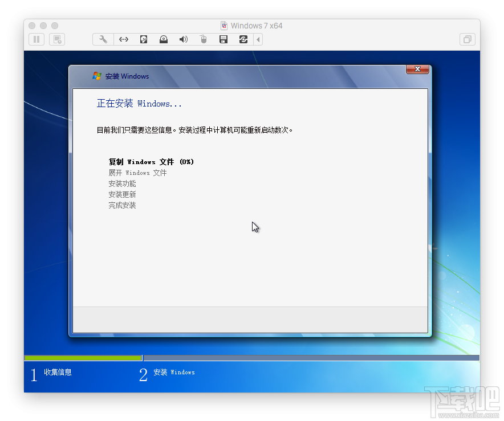Click the green zoom button in macOS title bar
This screenshot has width=504, height=421.
pyautogui.click(x=54, y=26)
